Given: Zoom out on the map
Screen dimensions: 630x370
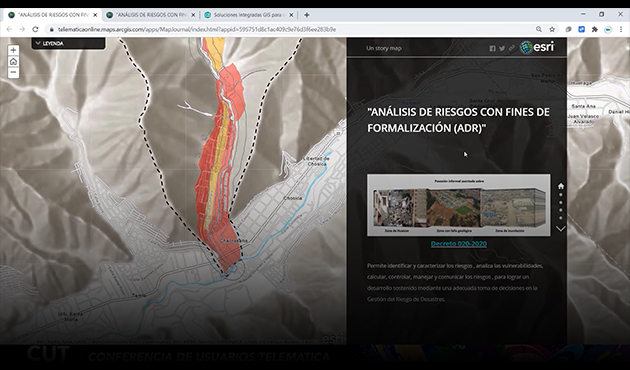Looking at the screenshot, I should [13, 73].
